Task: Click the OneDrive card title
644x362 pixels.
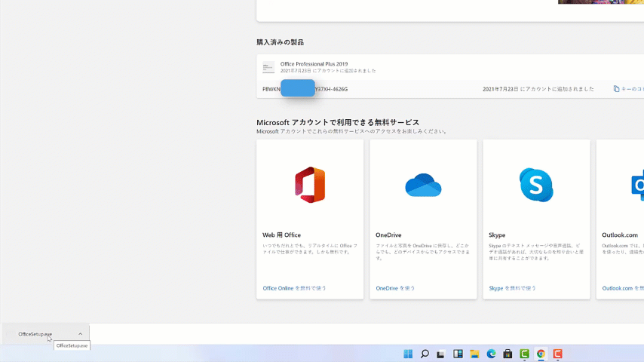Action: tap(388, 235)
